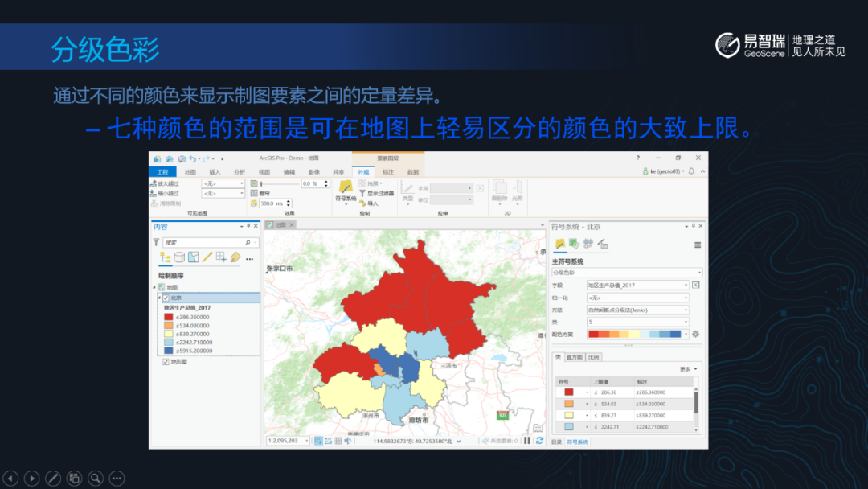
Task: Open Vary symbology by attribute tab icon
Action: [x=574, y=244]
